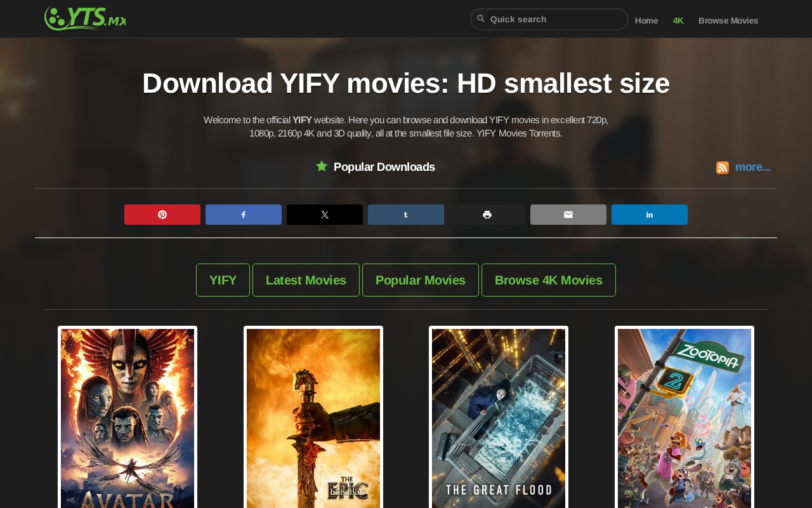Share on Tumblr
Image resolution: width=812 pixels, height=508 pixels.
pos(406,215)
